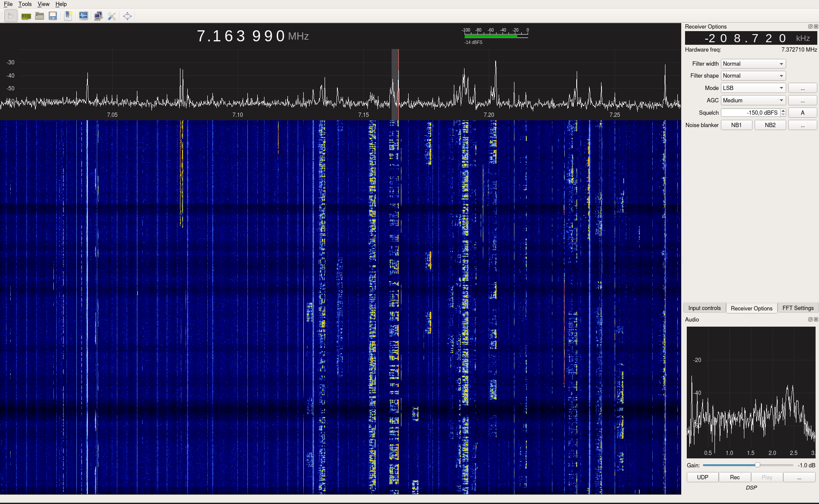819x504 pixels.
Task: Close the Receiver Options panel
Action: coord(816,26)
